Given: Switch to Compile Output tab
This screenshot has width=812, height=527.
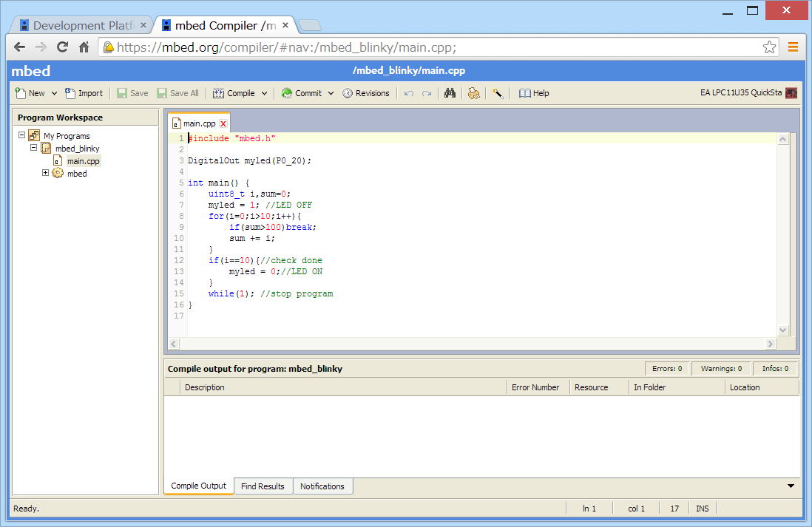Looking at the screenshot, I should click(198, 486).
